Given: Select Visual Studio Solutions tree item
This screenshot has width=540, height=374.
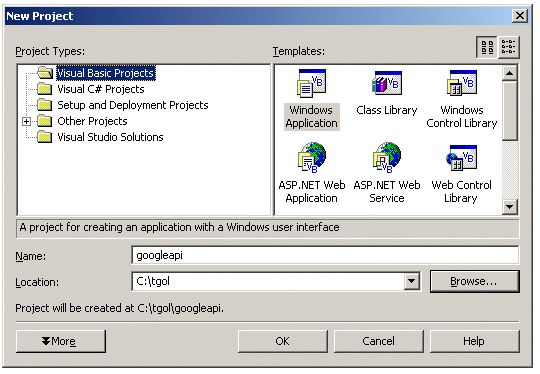Looking at the screenshot, I should [110, 137].
